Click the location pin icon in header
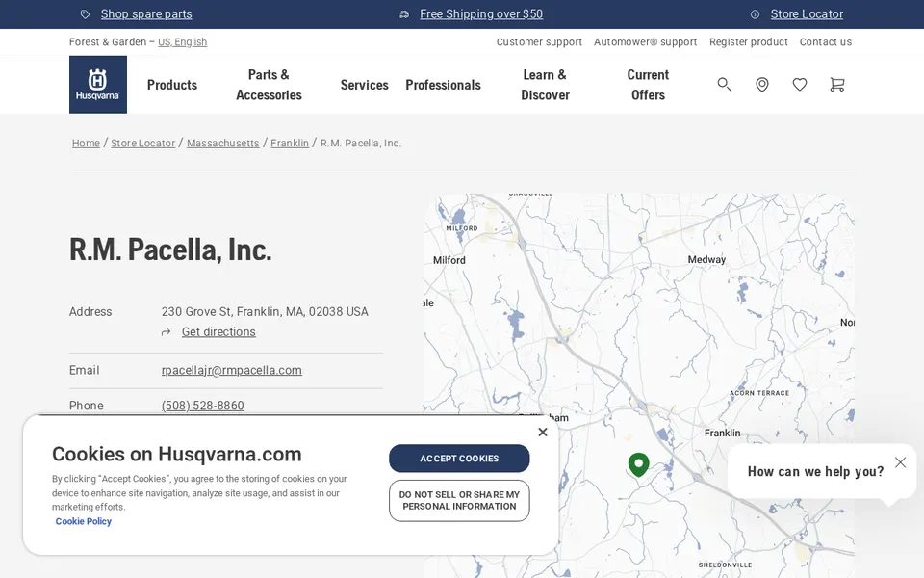The width and height of the screenshot is (924, 578). click(762, 85)
